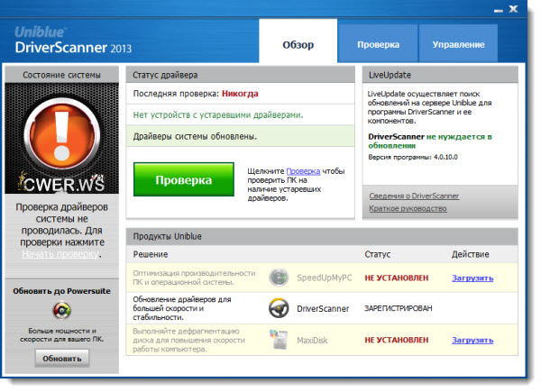
Task: Click the MaxiDisk product icon
Action: 279,340
